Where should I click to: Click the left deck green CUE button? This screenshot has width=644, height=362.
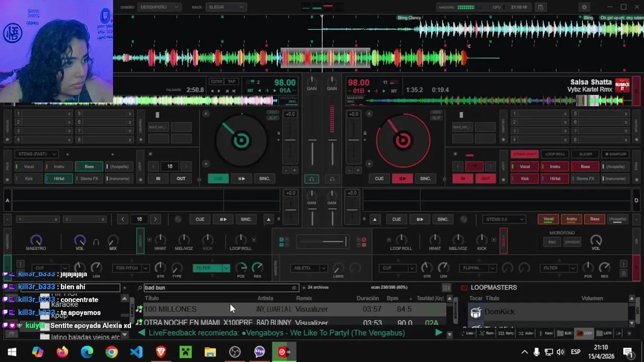(218, 178)
